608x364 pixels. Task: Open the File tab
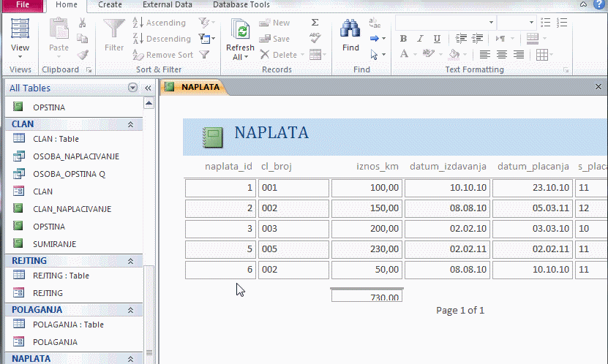pos(23,4)
